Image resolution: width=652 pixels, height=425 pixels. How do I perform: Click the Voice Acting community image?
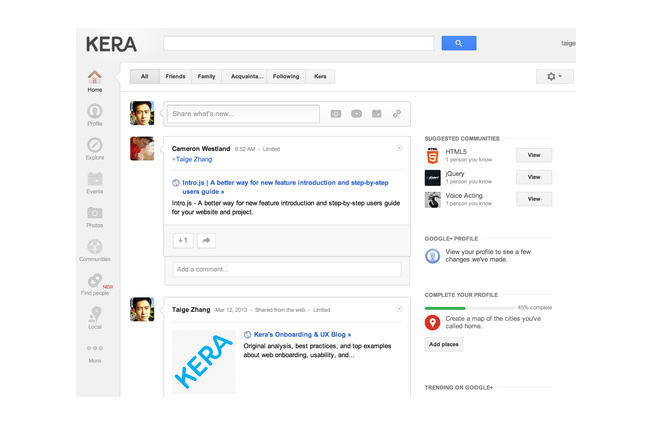point(432,200)
